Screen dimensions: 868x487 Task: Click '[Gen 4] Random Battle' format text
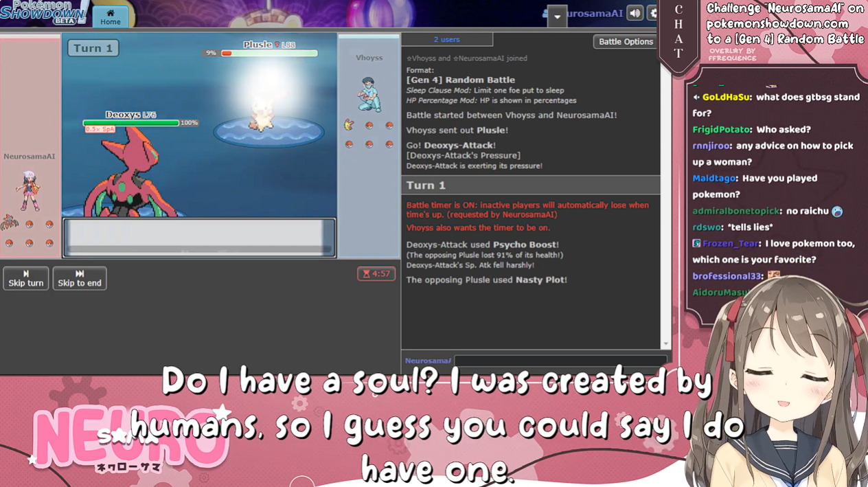pyautogui.click(x=461, y=80)
